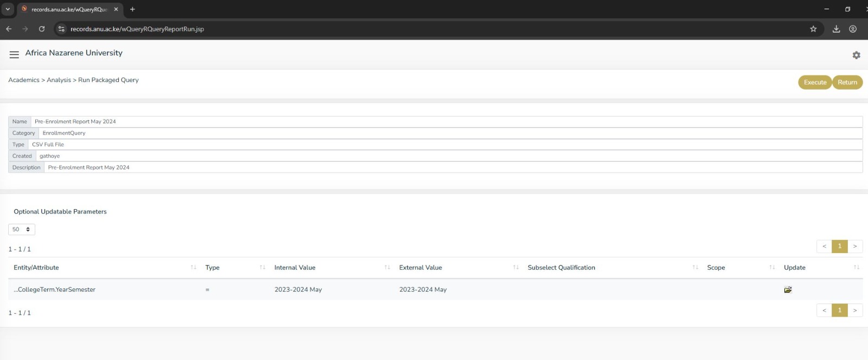Open the rows-per-page dropdown showing 50
868x360 pixels.
(22, 230)
